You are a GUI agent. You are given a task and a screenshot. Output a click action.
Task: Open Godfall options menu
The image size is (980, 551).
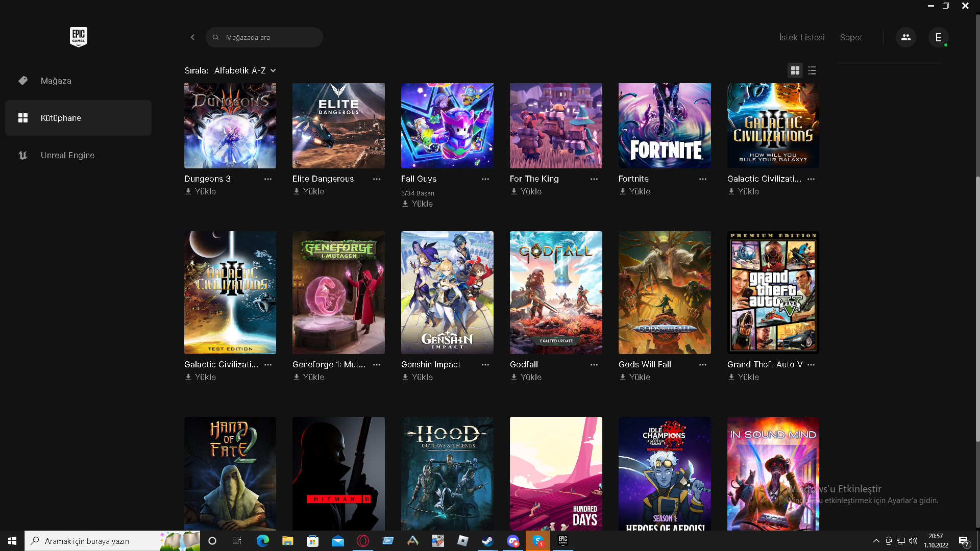click(x=594, y=365)
